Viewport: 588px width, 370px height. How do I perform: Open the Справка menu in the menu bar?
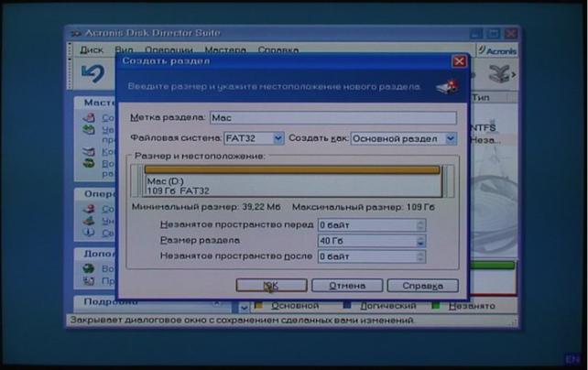[278, 49]
